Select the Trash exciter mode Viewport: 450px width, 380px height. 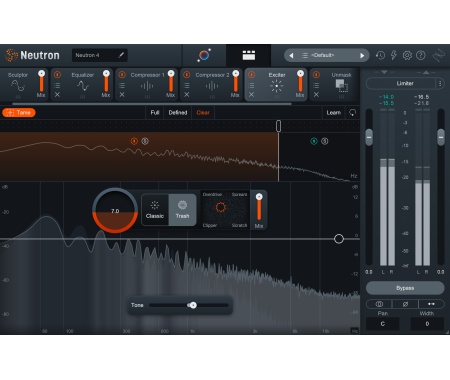coord(182,210)
